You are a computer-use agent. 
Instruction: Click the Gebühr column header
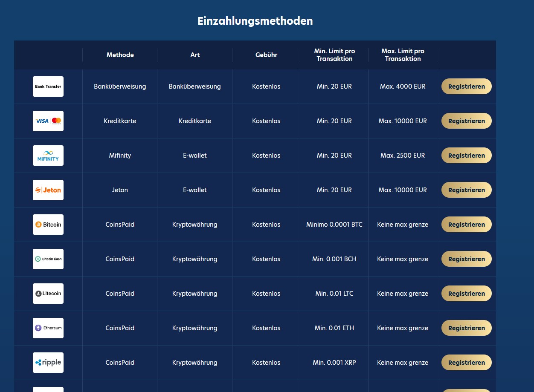[267, 55]
